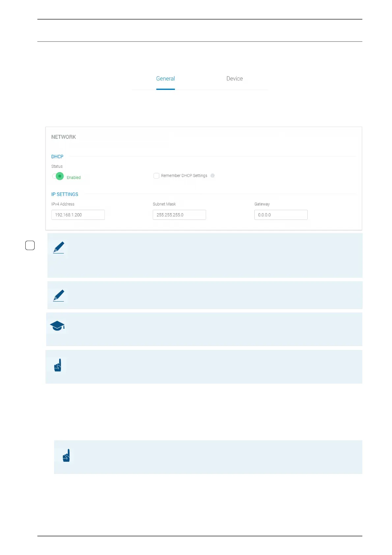Click the 'Gateway' field label
Viewport: 392px width, 555px height.
pos(262,204)
